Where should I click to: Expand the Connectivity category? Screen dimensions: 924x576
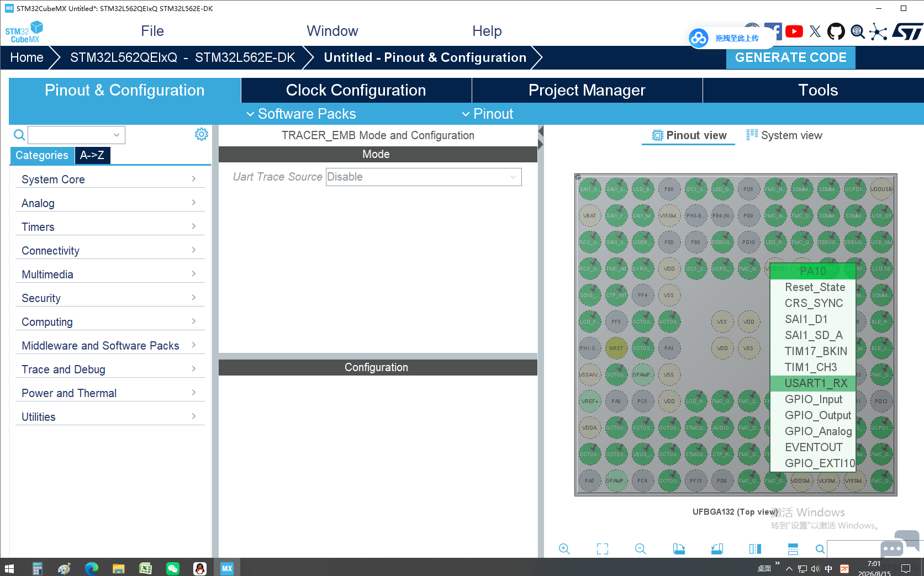pos(110,250)
